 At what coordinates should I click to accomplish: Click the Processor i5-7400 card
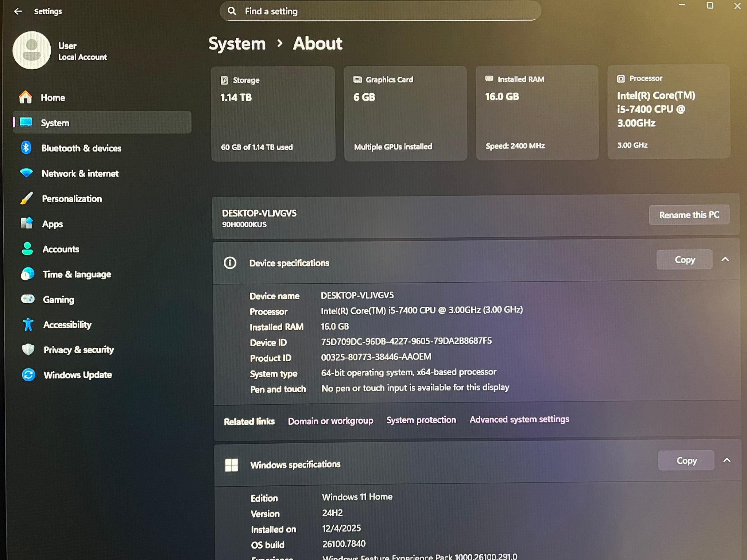tap(669, 112)
